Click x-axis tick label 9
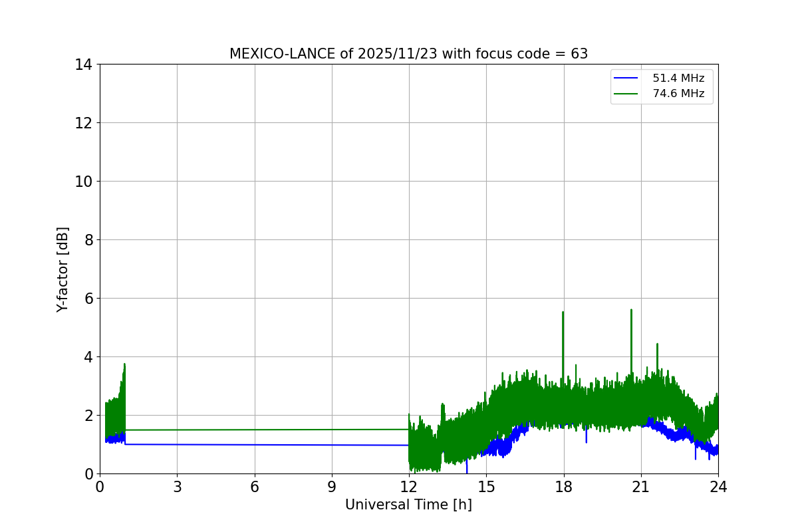The height and width of the screenshot is (532, 798). pos(332,487)
